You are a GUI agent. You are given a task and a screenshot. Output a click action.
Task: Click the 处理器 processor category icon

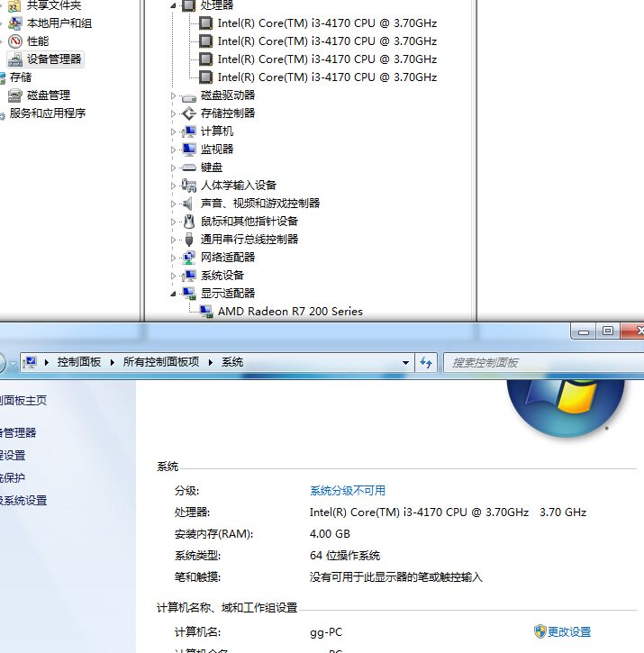tap(189, 5)
